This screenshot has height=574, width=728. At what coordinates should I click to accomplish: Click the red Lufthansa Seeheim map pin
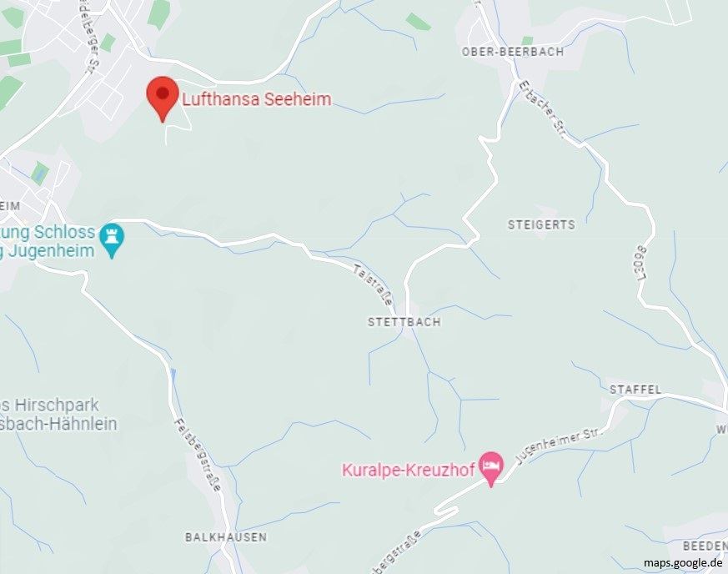[163, 99]
